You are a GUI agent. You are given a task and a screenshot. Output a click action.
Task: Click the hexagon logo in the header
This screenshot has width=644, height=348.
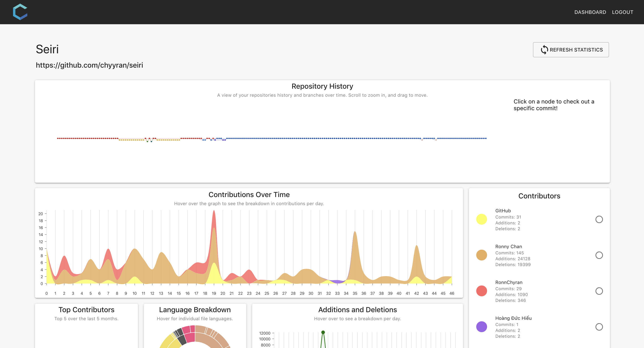[20, 12]
